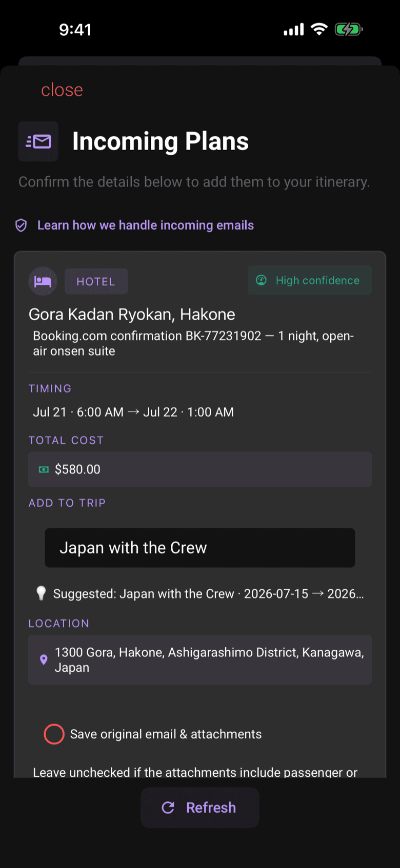Tap the Wi-Fi status icon
Viewport: 400px width, 868px height.
[319, 29]
